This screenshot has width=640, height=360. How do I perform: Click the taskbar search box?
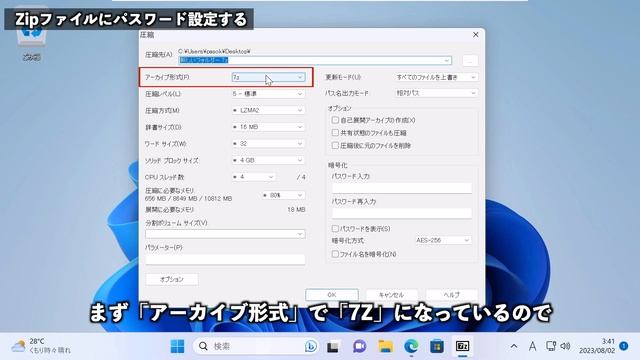tap(256, 346)
